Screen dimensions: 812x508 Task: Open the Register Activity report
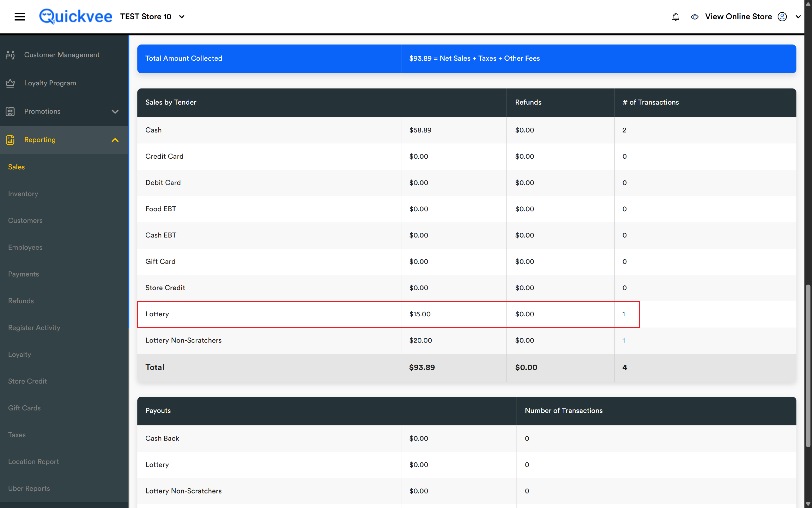pyautogui.click(x=34, y=328)
